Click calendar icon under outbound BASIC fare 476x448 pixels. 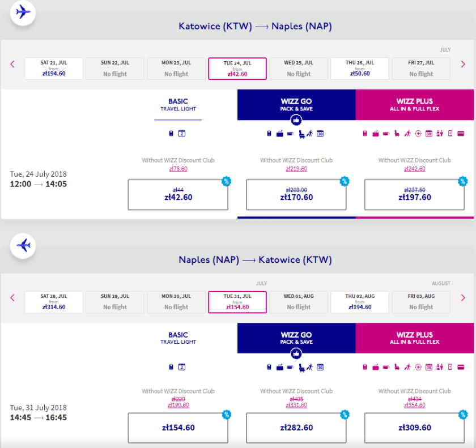[182, 134]
